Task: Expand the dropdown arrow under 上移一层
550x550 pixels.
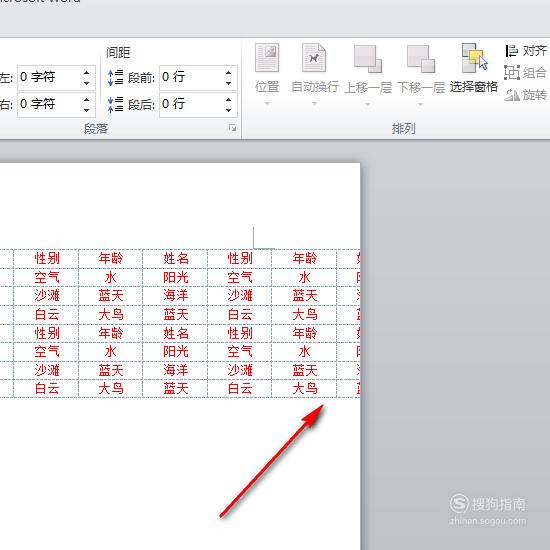Action: tap(368, 104)
